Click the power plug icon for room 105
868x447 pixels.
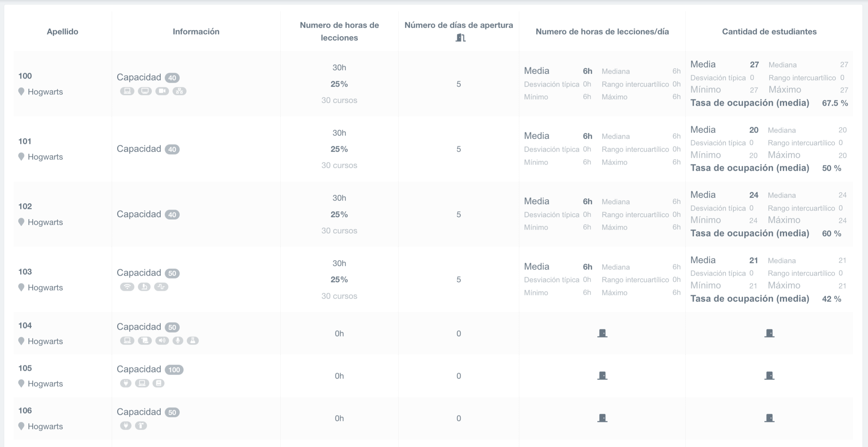tap(126, 383)
